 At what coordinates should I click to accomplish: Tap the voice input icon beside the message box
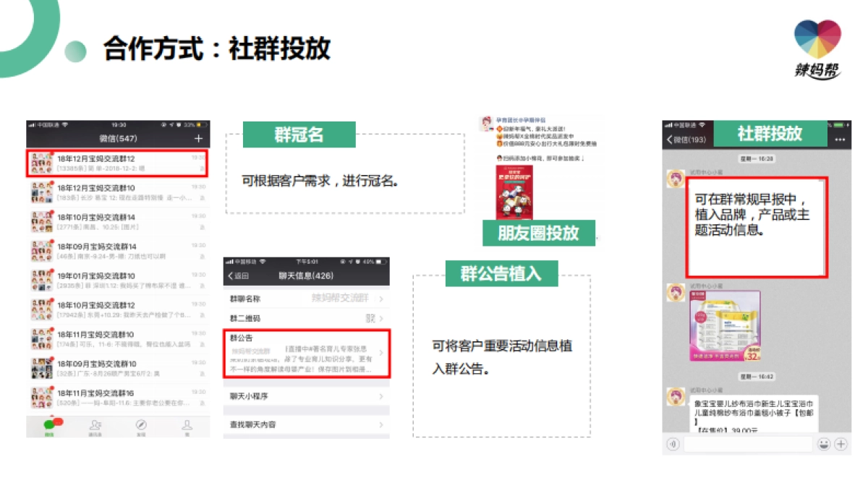673,445
